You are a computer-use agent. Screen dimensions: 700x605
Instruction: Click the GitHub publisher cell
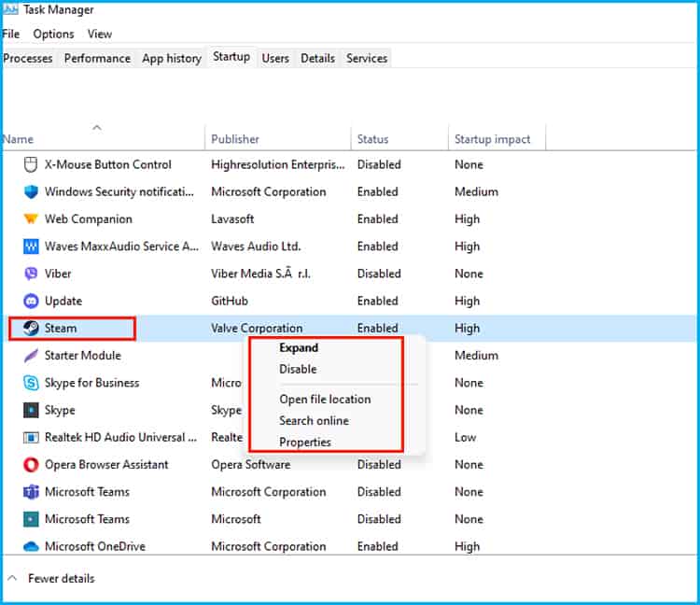pos(230,301)
